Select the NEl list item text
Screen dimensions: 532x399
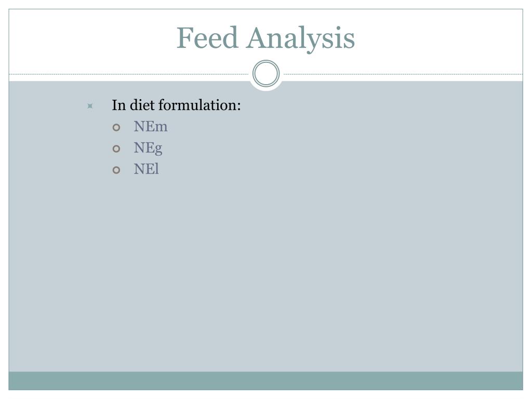[x=146, y=169]
